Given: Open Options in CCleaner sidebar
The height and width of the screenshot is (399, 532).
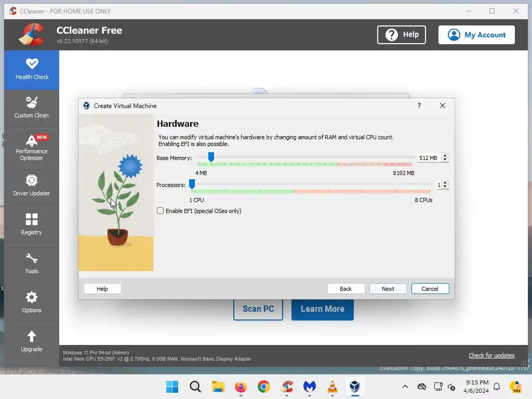Looking at the screenshot, I should point(32,303).
